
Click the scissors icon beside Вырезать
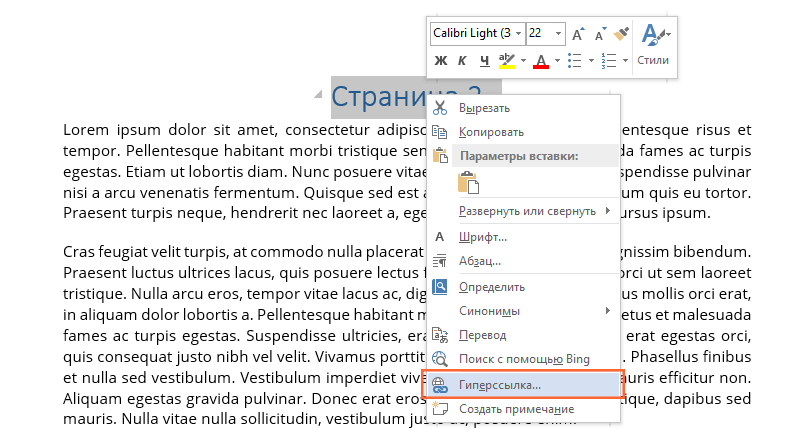coord(440,107)
